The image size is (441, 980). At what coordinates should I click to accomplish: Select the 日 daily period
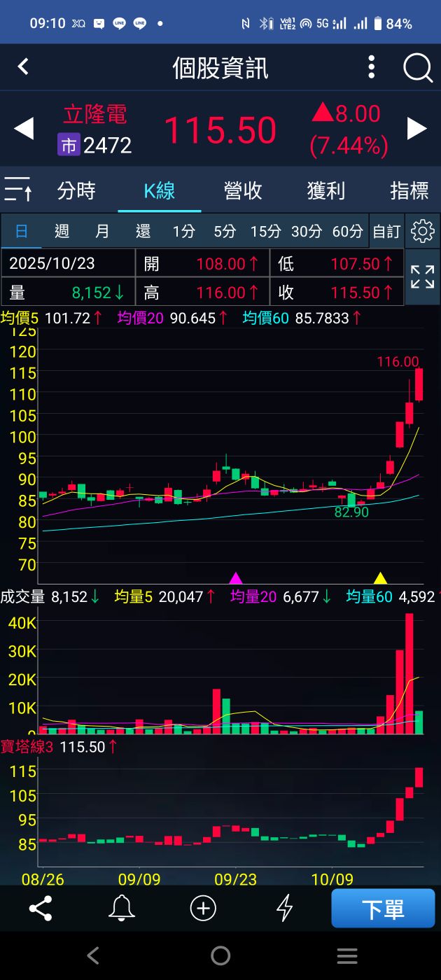22,231
